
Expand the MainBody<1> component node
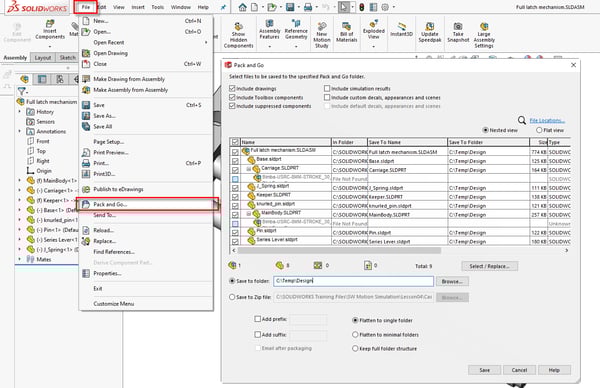pyautogui.click(x=20, y=180)
